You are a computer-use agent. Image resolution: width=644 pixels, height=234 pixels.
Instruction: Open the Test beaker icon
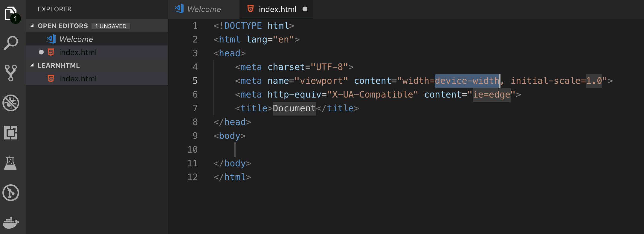[10, 163]
